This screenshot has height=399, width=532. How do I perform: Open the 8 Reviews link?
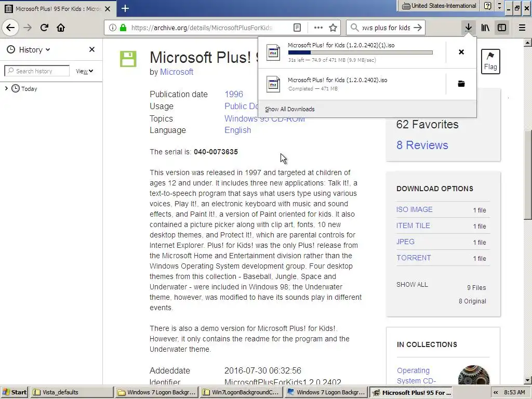click(422, 145)
